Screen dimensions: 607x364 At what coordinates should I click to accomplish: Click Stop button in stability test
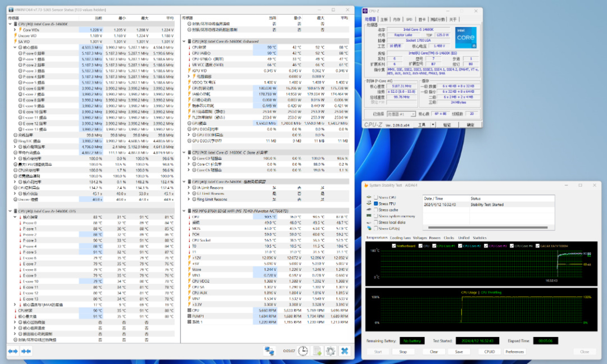point(403,352)
